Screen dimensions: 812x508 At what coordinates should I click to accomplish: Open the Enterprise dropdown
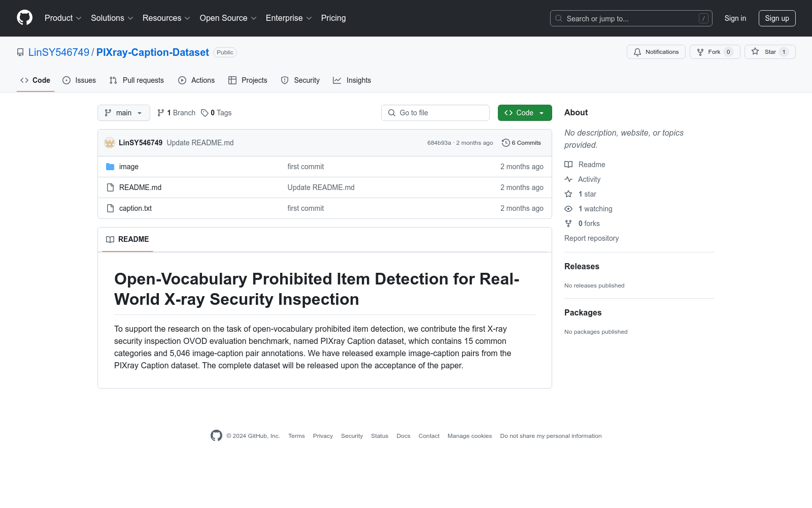[x=289, y=18]
